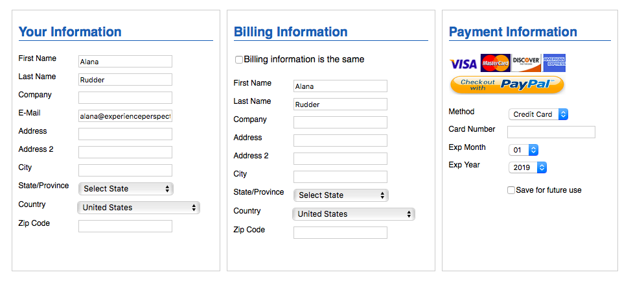Enable 'Save for future use' checkbox

(511, 190)
